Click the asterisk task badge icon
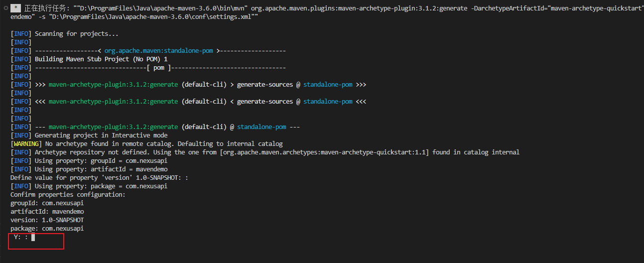 click(15, 8)
